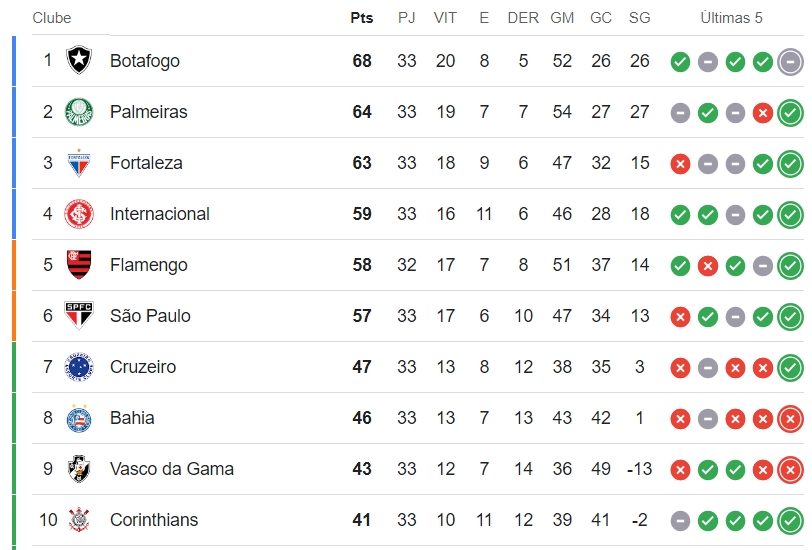
Task: Click the Corinthians club crest
Action: pyautogui.click(x=79, y=519)
